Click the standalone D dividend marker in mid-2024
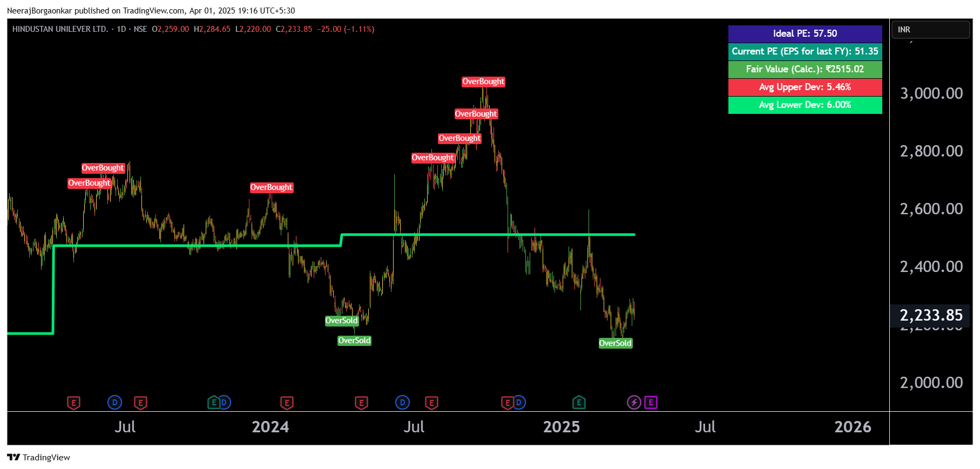The image size is (980, 469). click(x=402, y=402)
